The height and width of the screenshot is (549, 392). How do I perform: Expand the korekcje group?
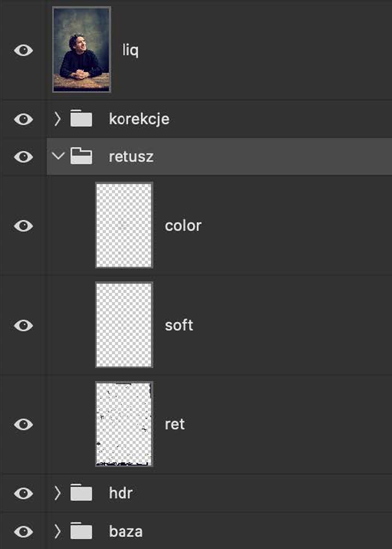(58, 118)
